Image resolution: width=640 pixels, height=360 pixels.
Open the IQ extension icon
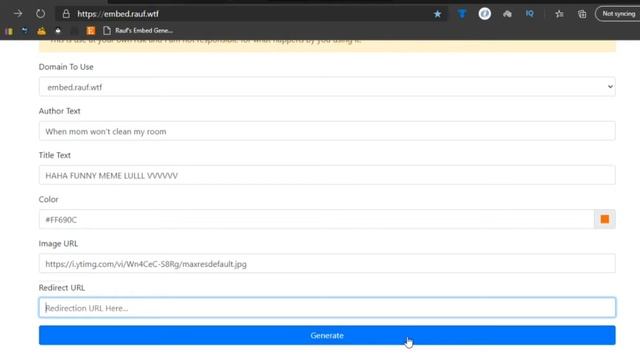pos(529,14)
